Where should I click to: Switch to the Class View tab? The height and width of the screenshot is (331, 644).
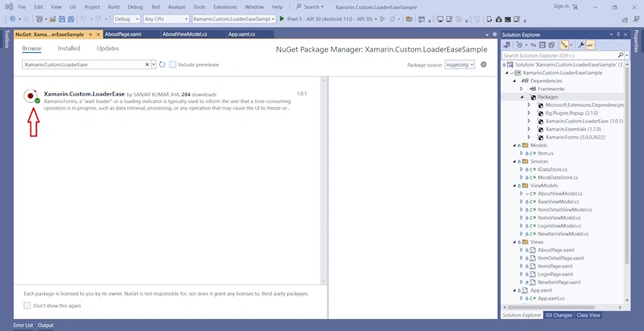click(588, 315)
